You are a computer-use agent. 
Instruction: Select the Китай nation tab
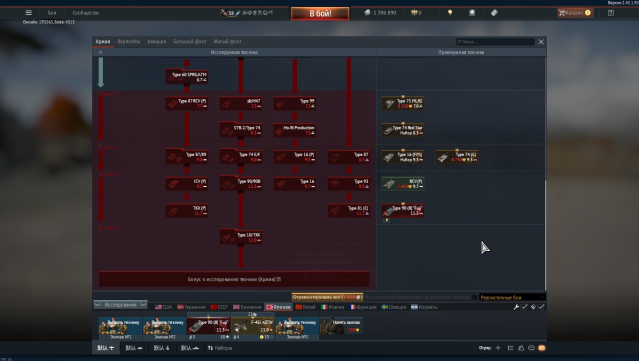click(306, 307)
